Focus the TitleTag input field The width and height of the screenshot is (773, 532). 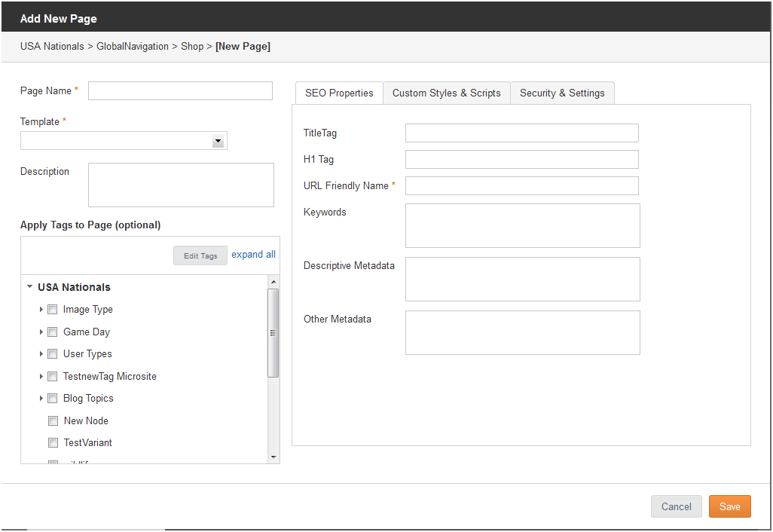[522, 133]
